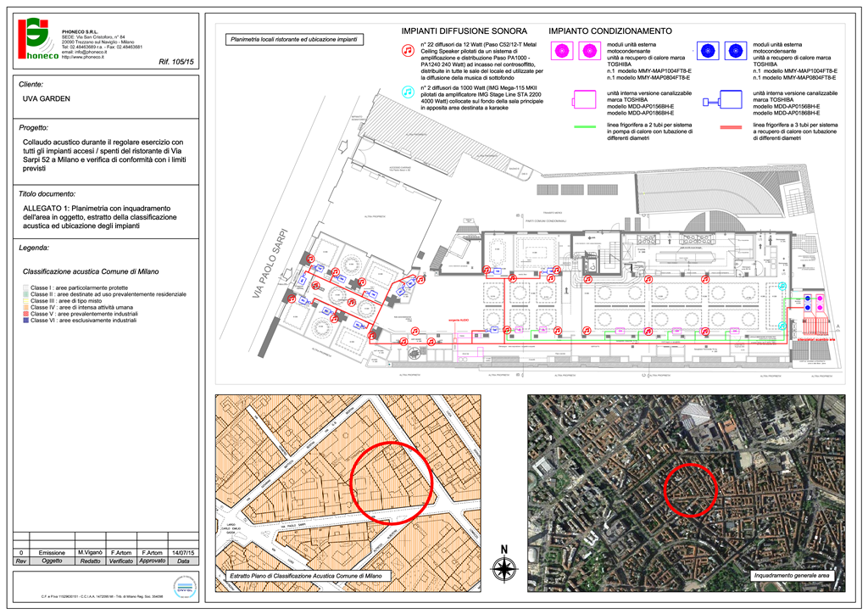Click the red circle on the satellite image
The height and width of the screenshot is (614, 868).
690,490
